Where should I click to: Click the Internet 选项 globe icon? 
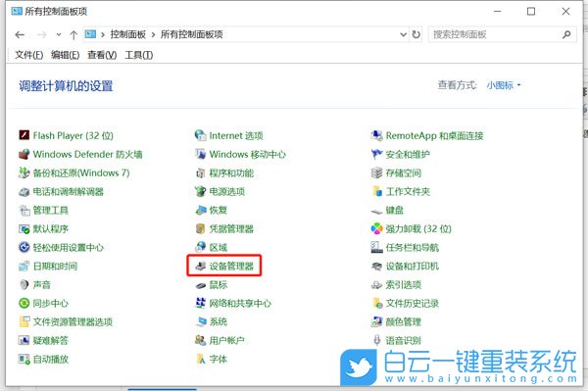coord(201,135)
